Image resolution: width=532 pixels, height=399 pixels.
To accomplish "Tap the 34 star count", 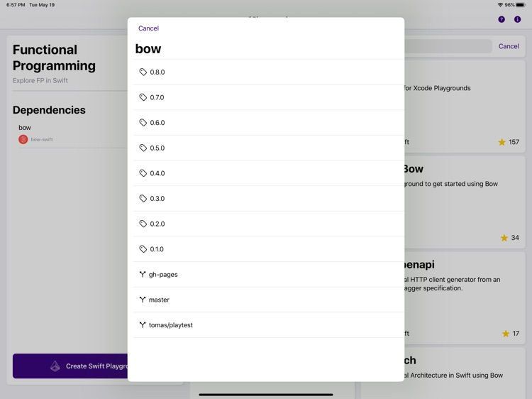I will tap(515, 238).
